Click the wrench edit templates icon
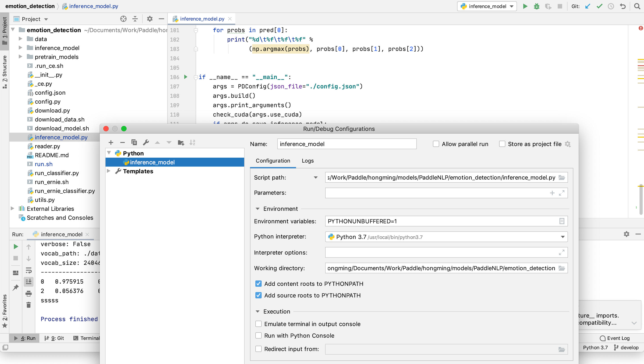The image size is (644, 364). coord(146,142)
